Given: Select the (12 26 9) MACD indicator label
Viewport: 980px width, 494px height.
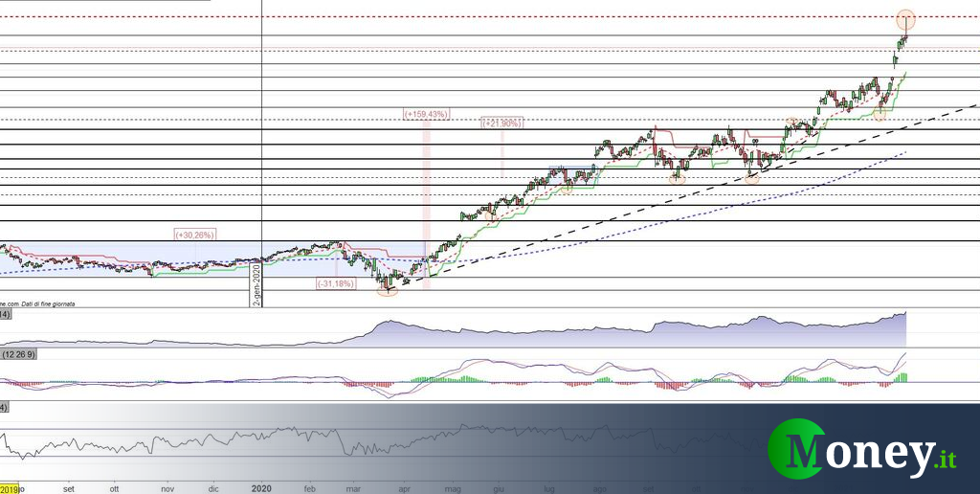Looking at the screenshot, I should pos(19,355).
